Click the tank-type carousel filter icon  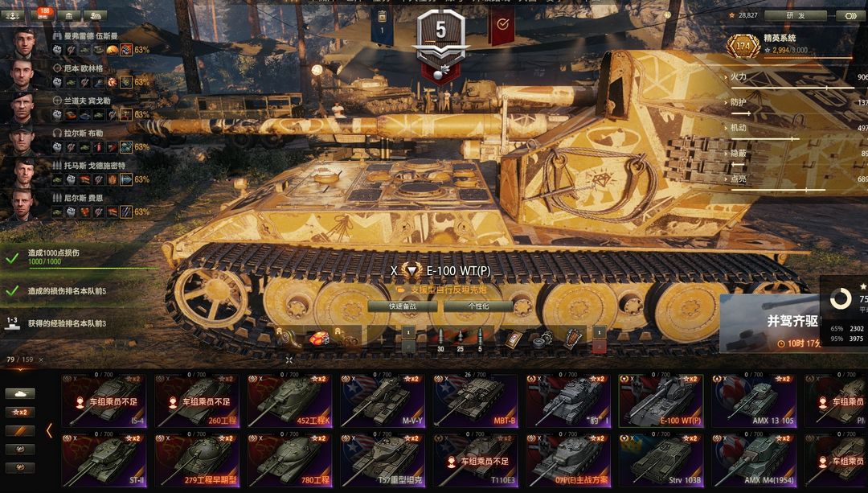[x=20, y=393]
